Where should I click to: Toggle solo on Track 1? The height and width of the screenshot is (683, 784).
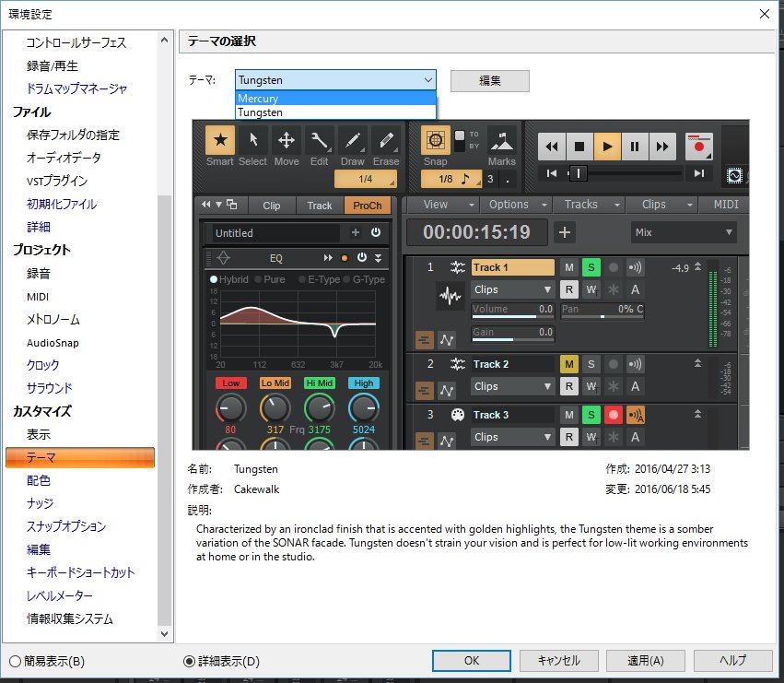pyautogui.click(x=591, y=267)
